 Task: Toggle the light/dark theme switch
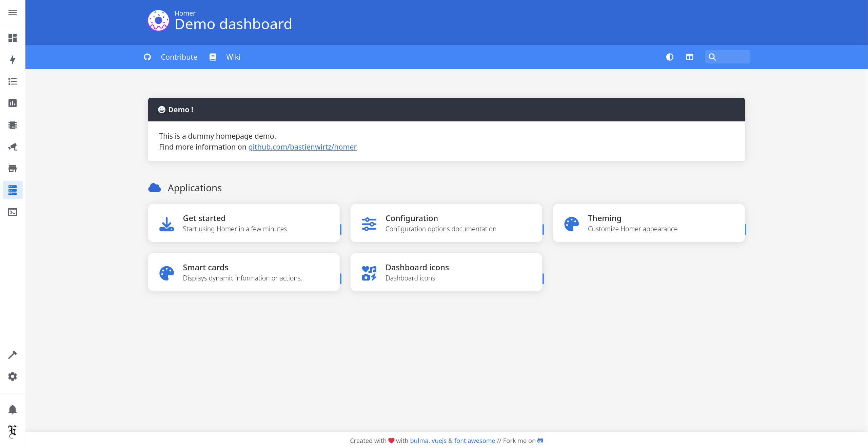click(x=670, y=57)
